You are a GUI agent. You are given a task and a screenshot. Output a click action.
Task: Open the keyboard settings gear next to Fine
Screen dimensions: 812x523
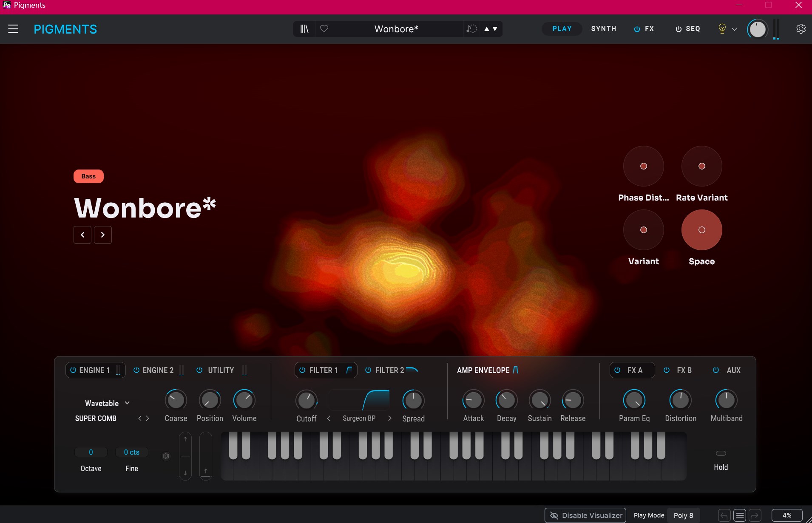[x=166, y=456]
